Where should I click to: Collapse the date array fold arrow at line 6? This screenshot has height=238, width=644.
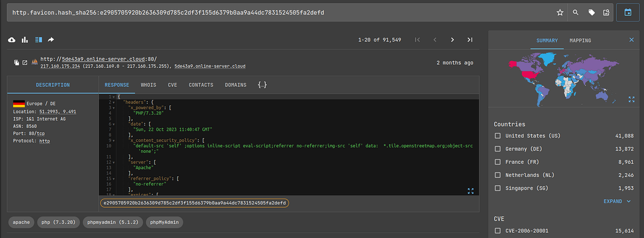click(114, 124)
